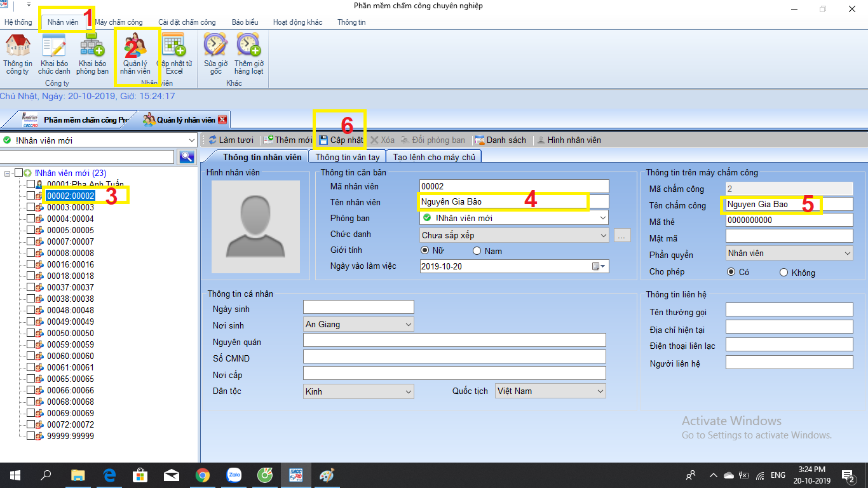This screenshot has height=488, width=868.
Task: Open Khai báo phòng ban icon
Action: (92, 46)
